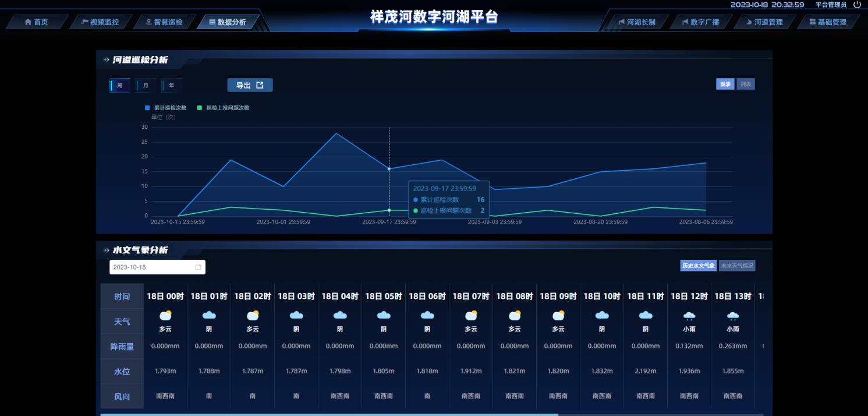This screenshot has width=868, height=416.
Task: Show 未来天气情况 forecast
Action: pyautogui.click(x=737, y=266)
